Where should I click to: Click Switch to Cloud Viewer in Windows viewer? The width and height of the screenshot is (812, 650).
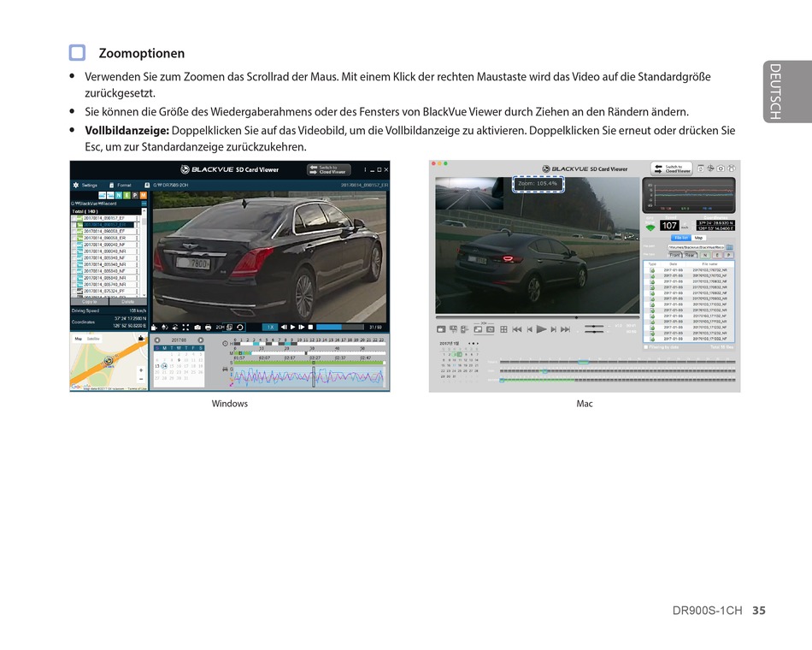pyautogui.click(x=328, y=169)
